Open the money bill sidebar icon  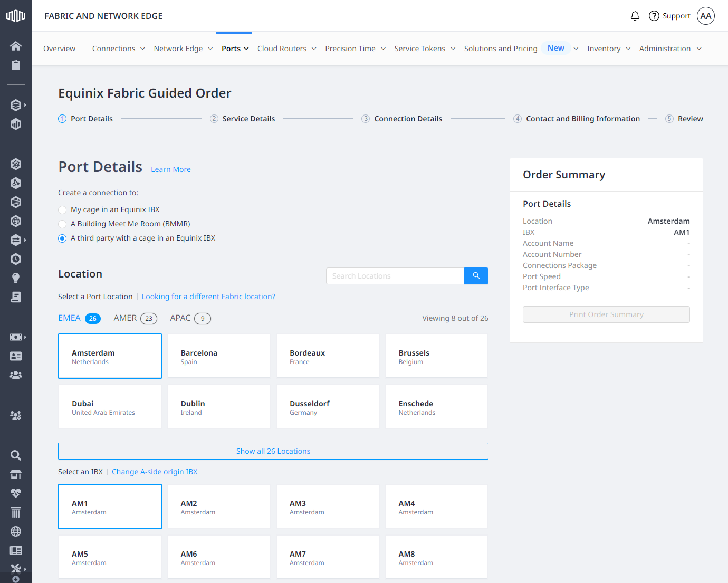(x=16, y=337)
